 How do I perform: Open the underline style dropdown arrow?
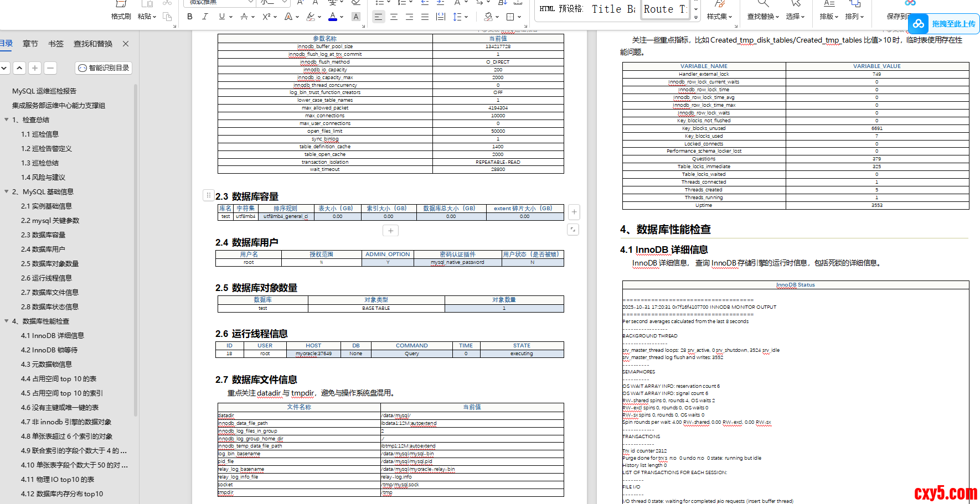(x=231, y=17)
